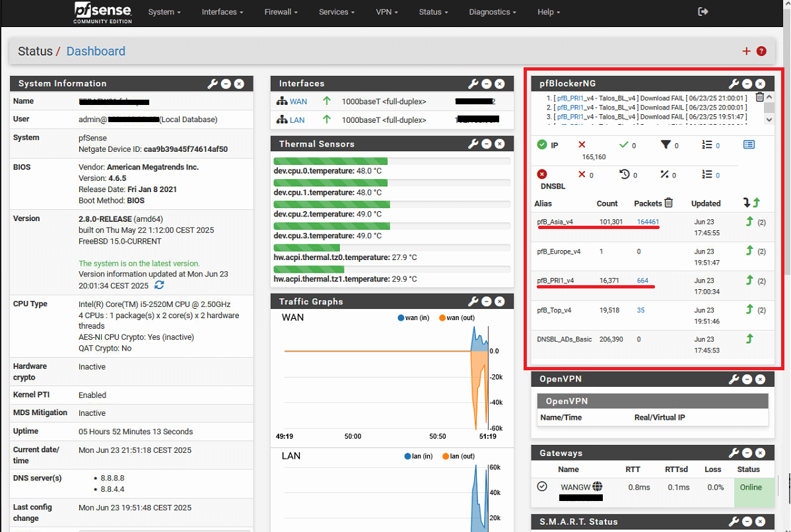Open the Services menu

pyautogui.click(x=337, y=12)
